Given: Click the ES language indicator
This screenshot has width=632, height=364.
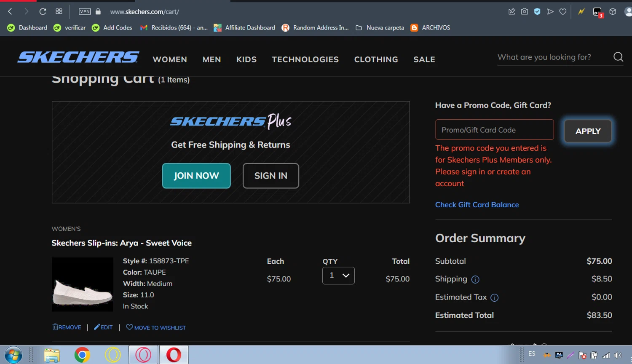Looking at the screenshot, I should [x=532, y=354].
